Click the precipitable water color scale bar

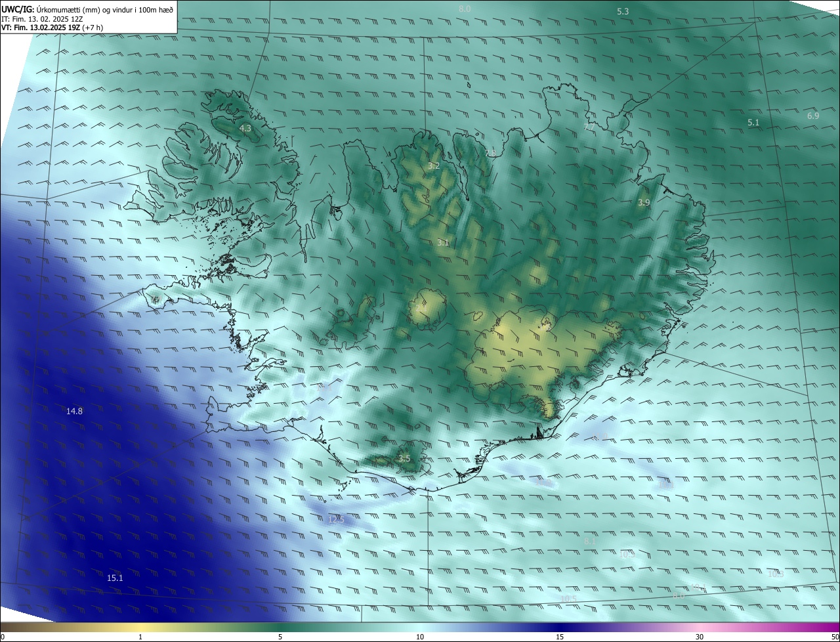click(420, 628)
